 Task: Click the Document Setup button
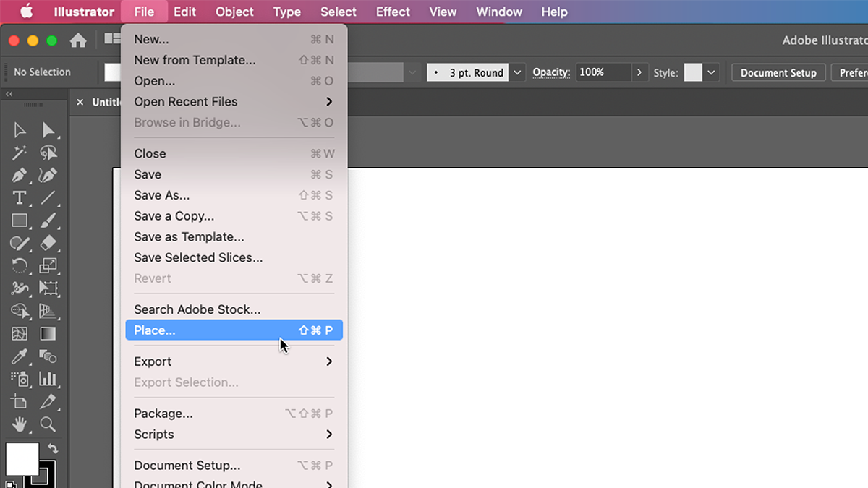tap(778, 72)
